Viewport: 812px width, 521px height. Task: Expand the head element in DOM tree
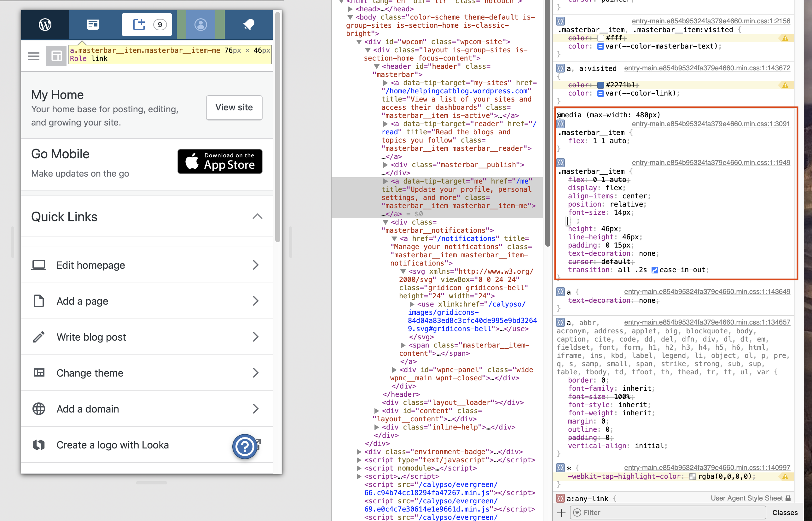pos(350,9)
